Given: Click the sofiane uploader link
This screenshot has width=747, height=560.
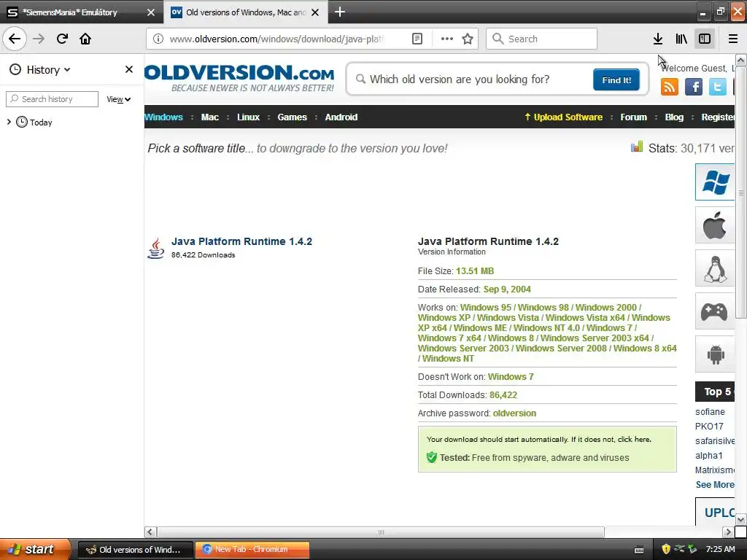Looking at the screenshot, I should tap(710, 412).
